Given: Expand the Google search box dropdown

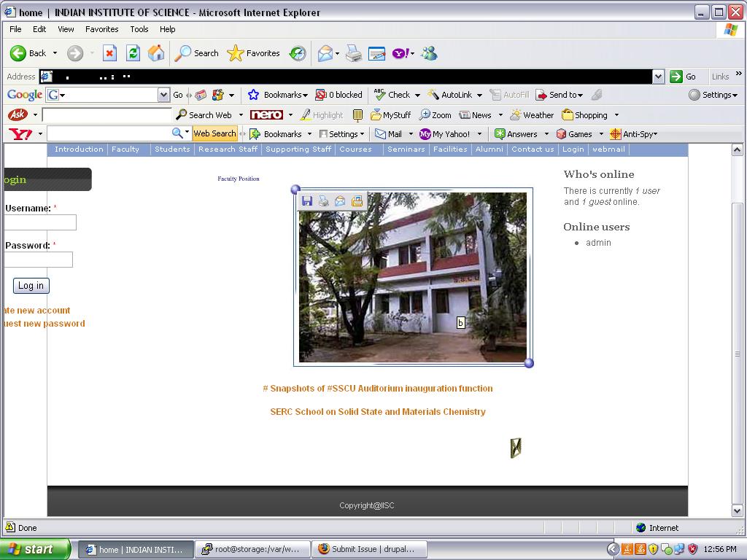Looking at the screenshot, I should [x=163, y=95].
